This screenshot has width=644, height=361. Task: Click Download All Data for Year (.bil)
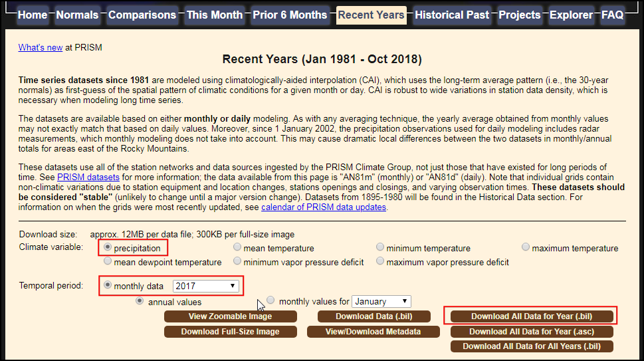532,316
